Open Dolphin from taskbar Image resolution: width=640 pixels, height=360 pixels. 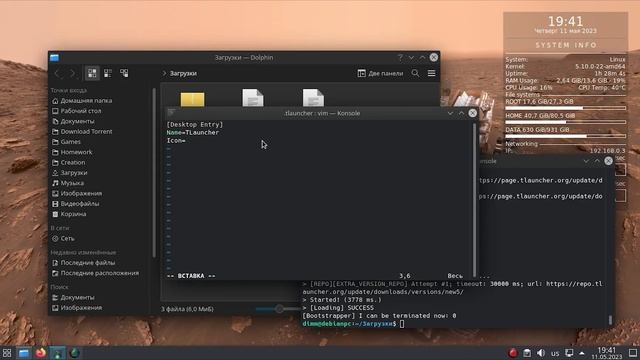[24, 353]
